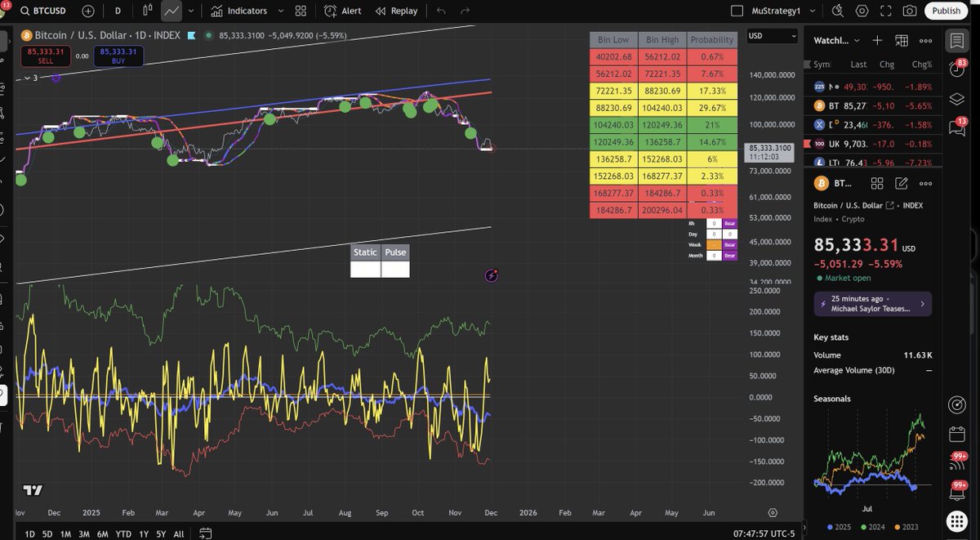Image resolution: width=980 pixels, height=540 pixels.
Task: Select the Bitcoin row showing -5.65%
Action: point(875,105)
